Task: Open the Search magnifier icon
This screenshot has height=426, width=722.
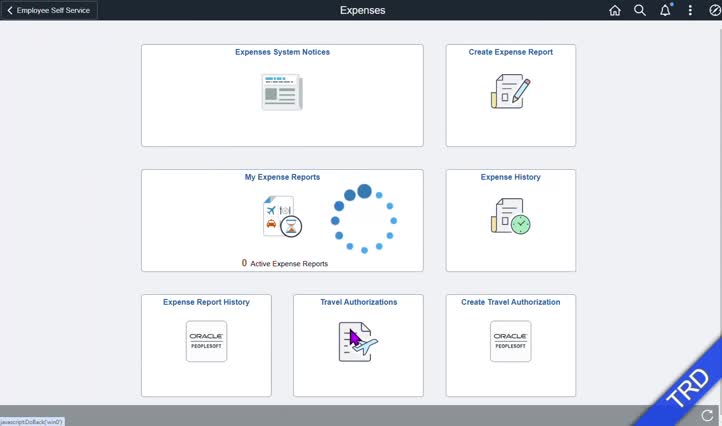Action: coord(640,10)
